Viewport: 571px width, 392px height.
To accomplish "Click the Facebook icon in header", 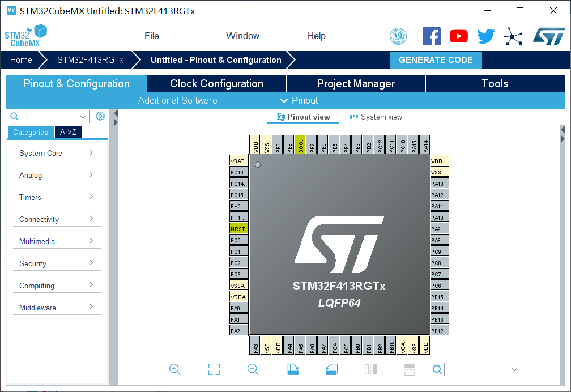I will click(432, 36).
